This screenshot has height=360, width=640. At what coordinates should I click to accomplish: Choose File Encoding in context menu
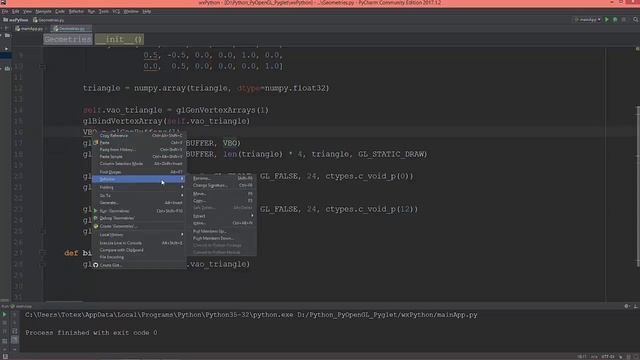(139, 257)
